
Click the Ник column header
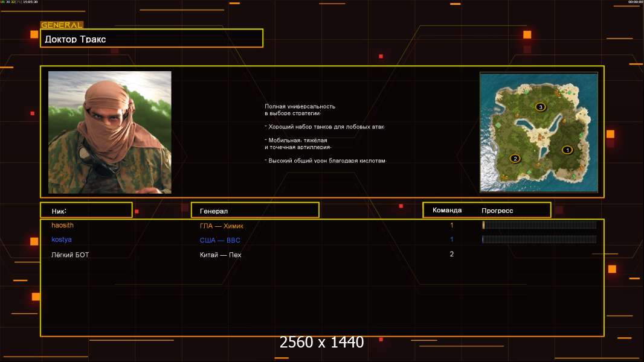[x=86, y=211]
